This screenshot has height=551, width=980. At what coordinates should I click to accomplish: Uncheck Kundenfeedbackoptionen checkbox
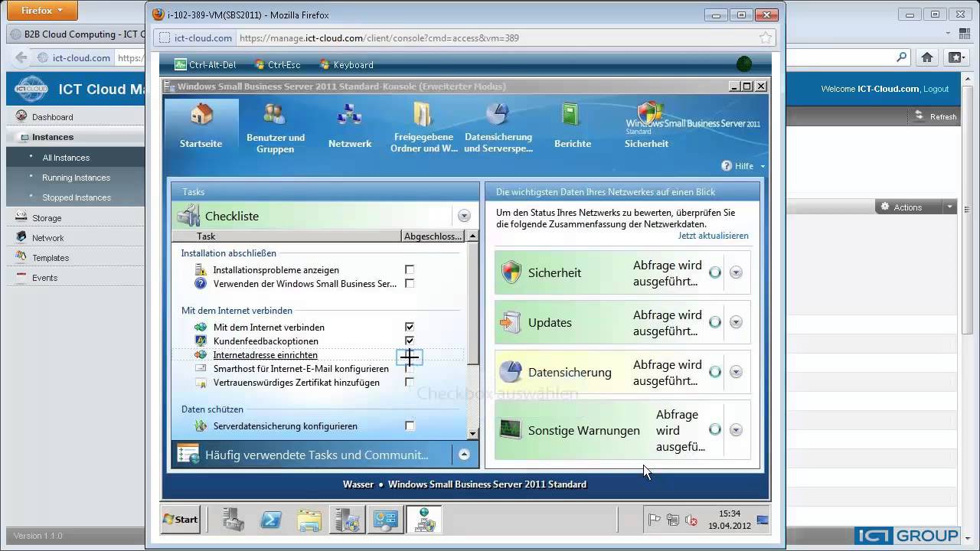pyautogui.click(x=410, y=341)
